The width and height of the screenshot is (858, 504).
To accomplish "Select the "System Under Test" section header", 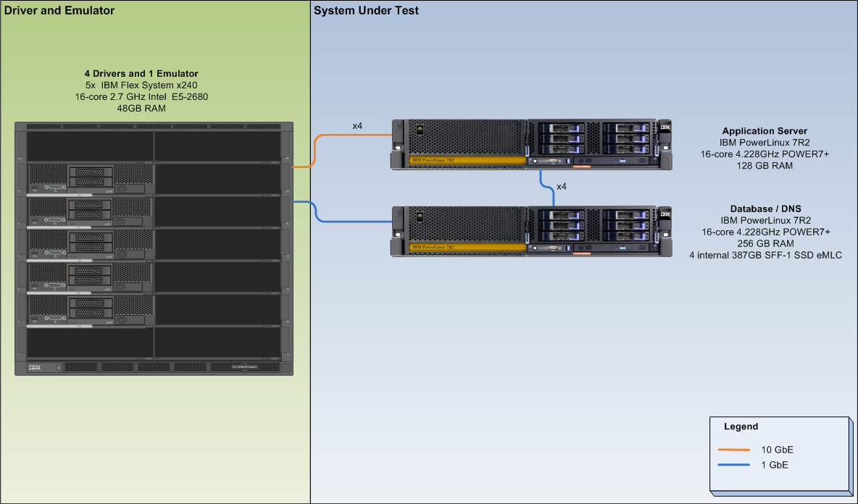I will [366, 11].
